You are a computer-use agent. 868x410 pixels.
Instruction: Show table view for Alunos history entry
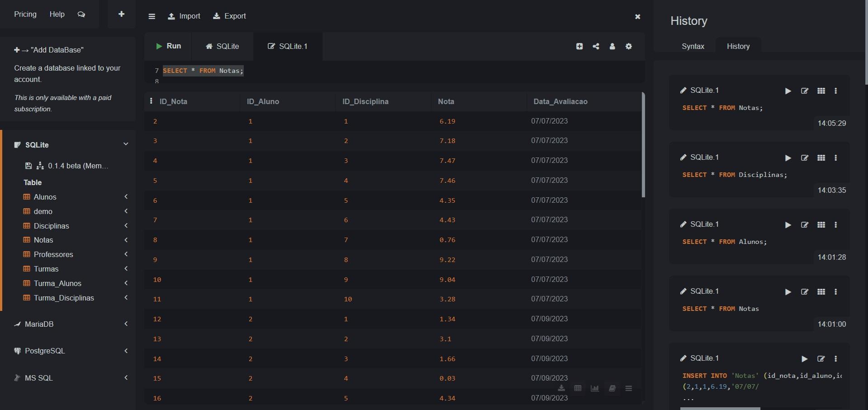pos(821,225)
